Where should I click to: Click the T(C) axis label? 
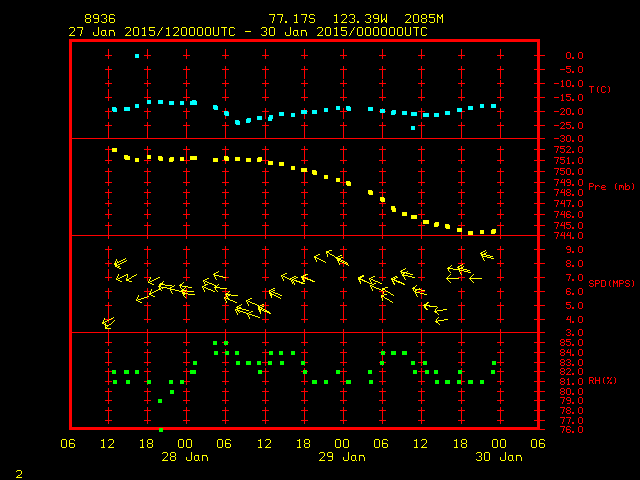tap(600, 89)
